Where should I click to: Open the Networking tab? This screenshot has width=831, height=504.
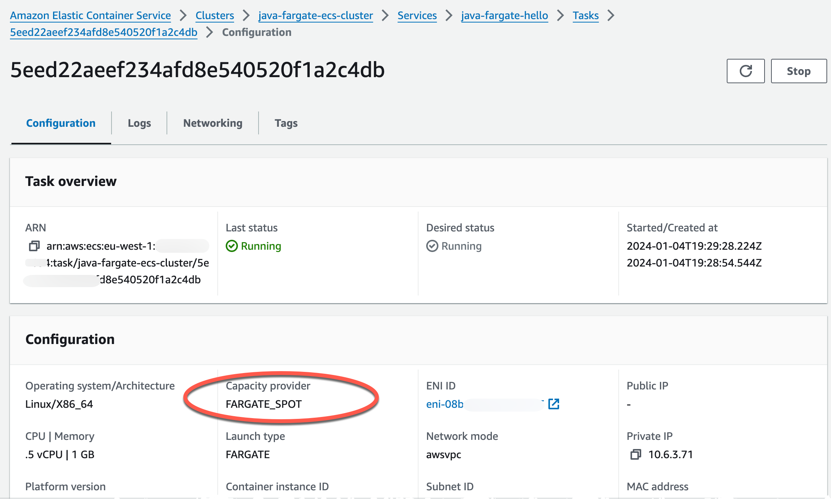point(213,123)
